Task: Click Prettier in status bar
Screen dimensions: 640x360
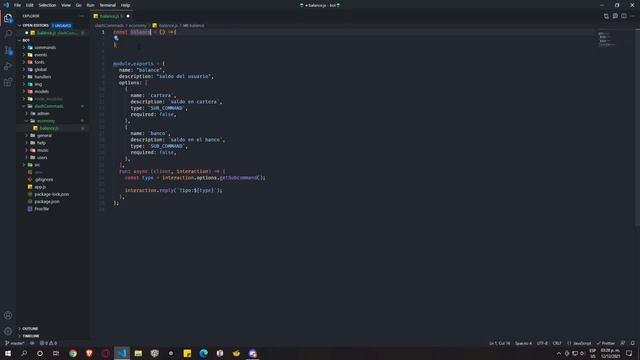Action: click(606, 343)
